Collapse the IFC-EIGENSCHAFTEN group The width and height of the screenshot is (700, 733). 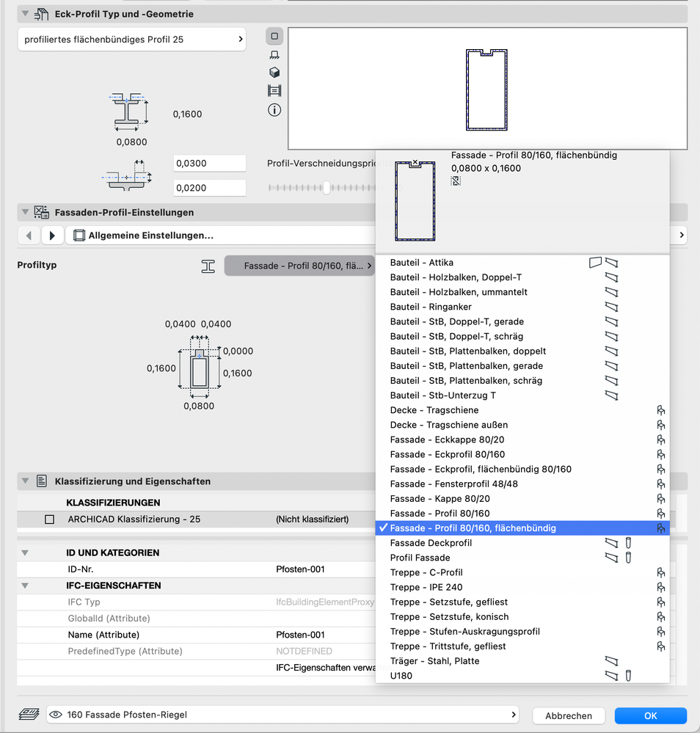point(25,586)
